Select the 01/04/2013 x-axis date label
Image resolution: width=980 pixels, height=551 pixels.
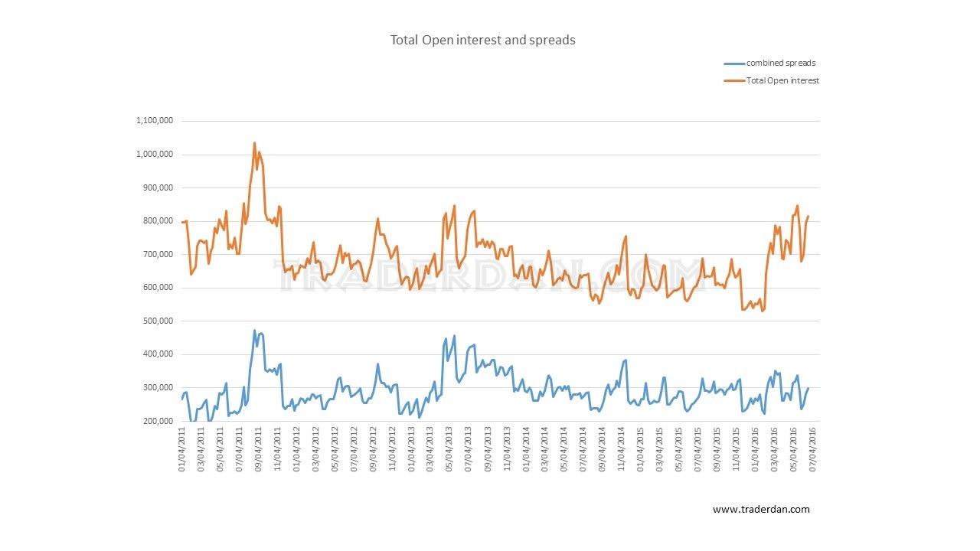[x=412, y=450]
